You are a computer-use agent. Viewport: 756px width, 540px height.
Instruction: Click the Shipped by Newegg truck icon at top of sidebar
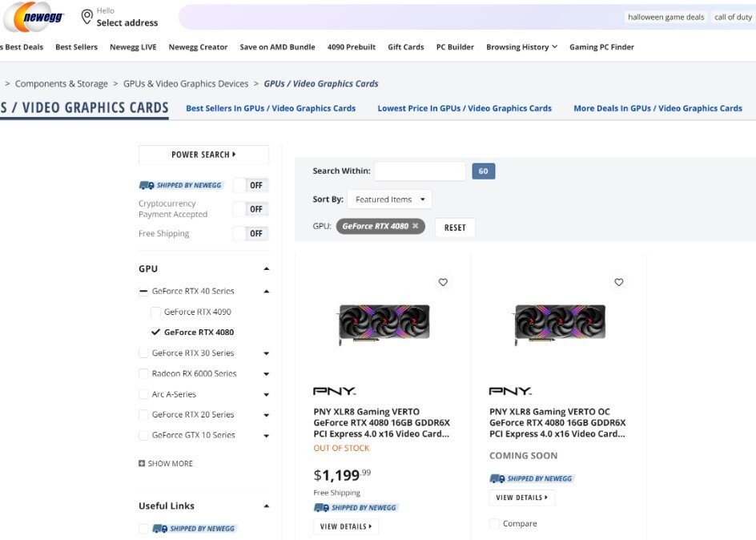[147, 185]
